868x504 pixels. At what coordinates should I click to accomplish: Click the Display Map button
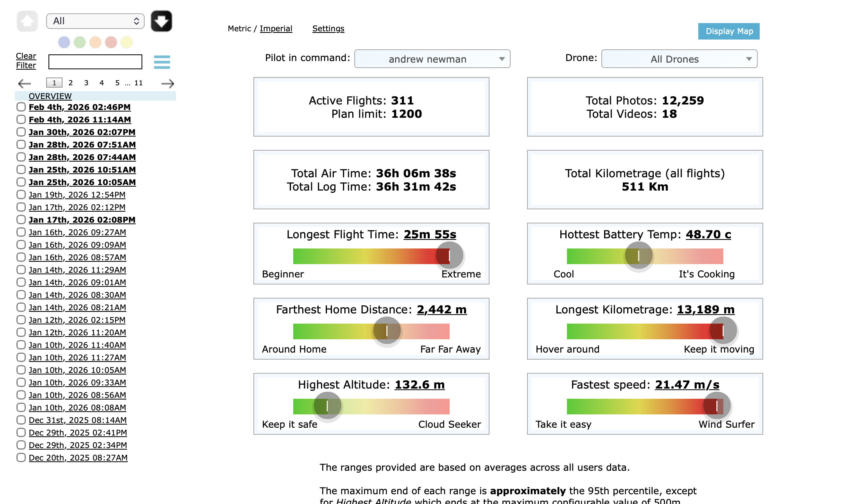point(729,31)
